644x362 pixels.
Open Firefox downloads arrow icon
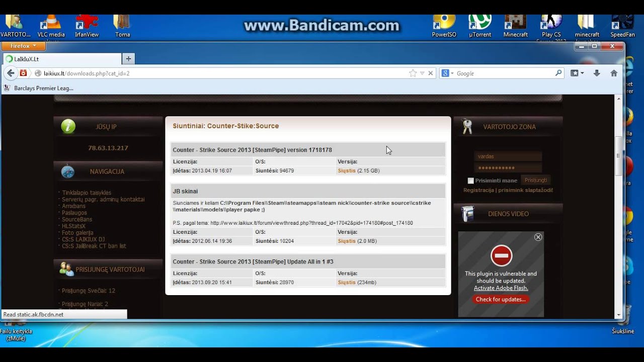pos(597,73)
